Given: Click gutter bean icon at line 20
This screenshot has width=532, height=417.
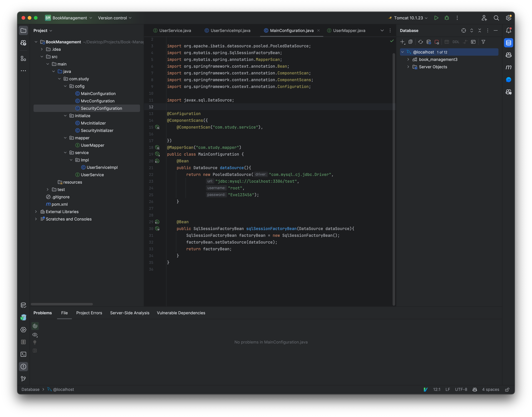Looking at the screenshot, I should point(157,161).
